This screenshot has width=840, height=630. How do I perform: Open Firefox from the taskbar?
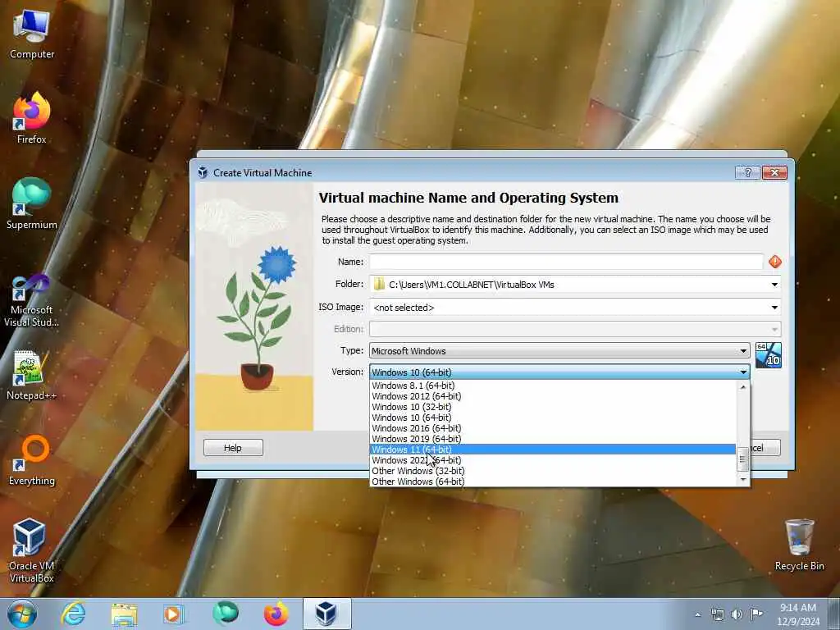(276, 614)
